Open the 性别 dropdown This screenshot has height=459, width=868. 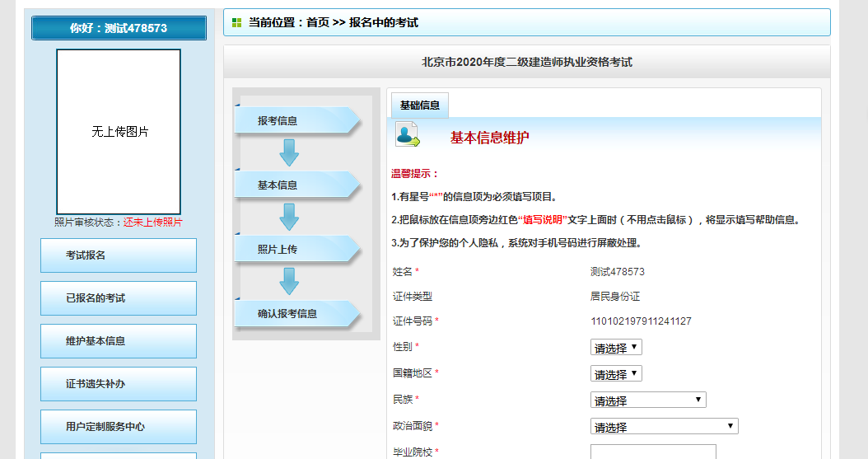615,348
